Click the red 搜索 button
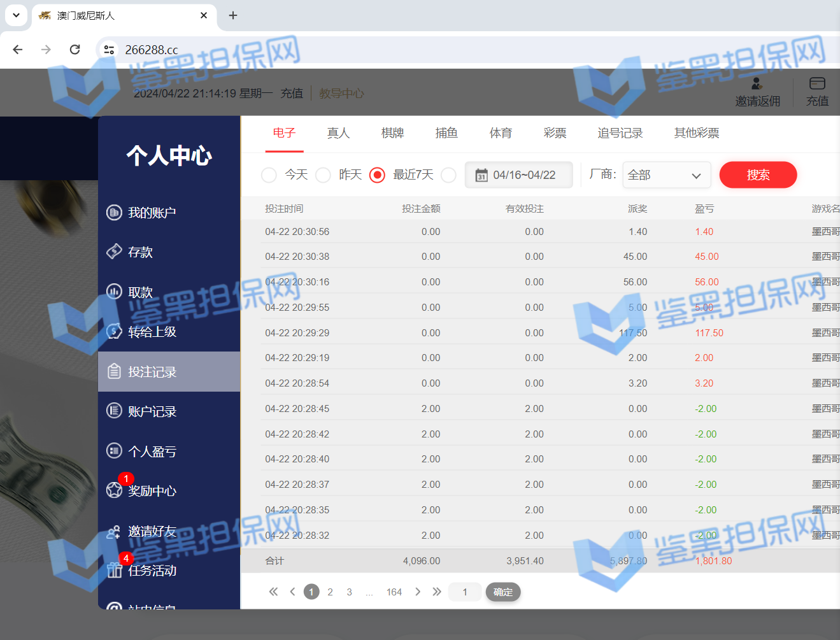Viewport: 840px width, 640px height. coord(758,175)
